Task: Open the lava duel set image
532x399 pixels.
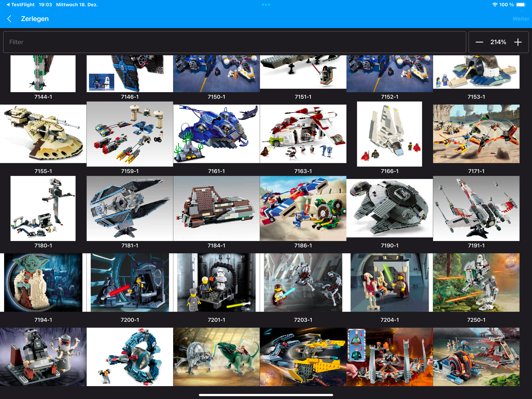Action: pos(390,357)
